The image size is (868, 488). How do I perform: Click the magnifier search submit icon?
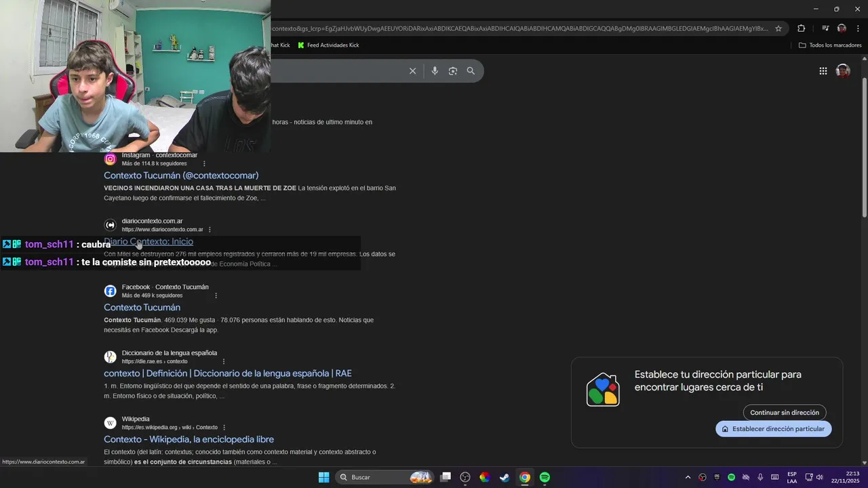pyautogui.click(x=471, y=71)
